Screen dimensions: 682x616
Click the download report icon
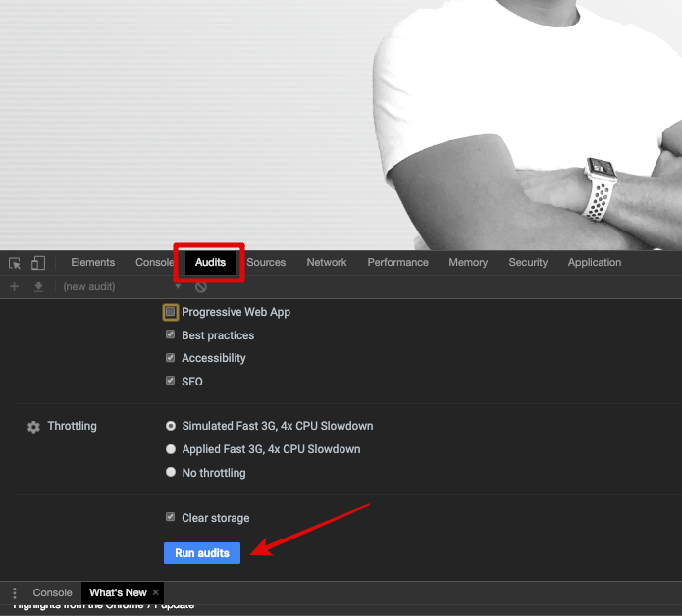39,286
